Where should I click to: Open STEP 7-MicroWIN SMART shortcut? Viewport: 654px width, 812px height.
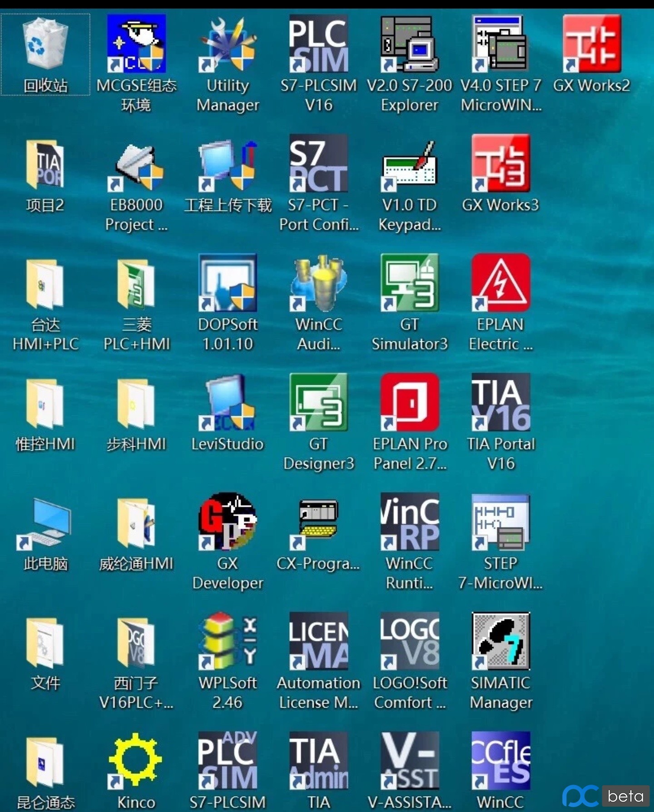point(500,522)
